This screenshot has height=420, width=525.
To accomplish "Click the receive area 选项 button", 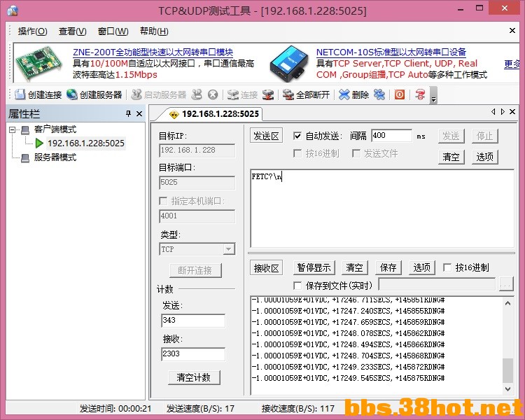I will pyautogui.click(x=422, y=267).
